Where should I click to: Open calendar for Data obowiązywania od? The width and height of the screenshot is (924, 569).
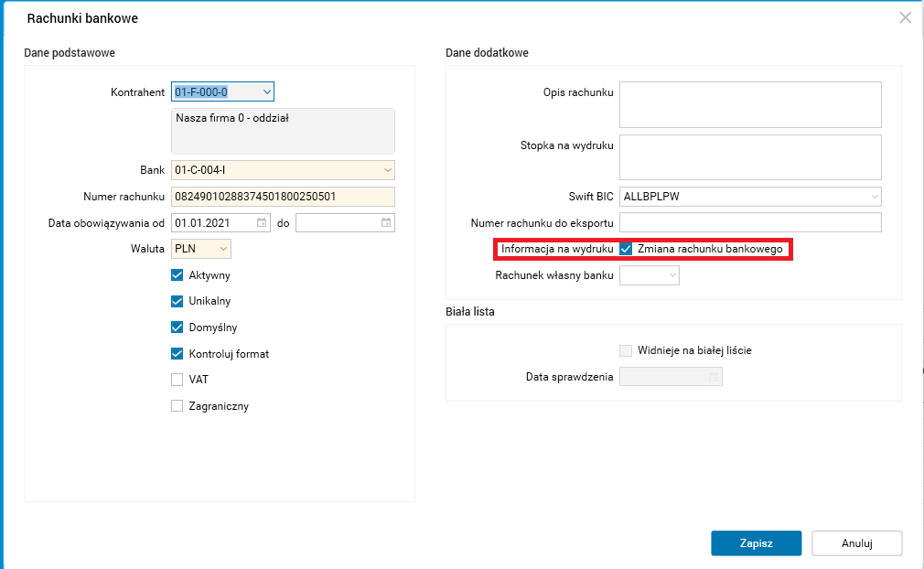[x=262, y=222]
